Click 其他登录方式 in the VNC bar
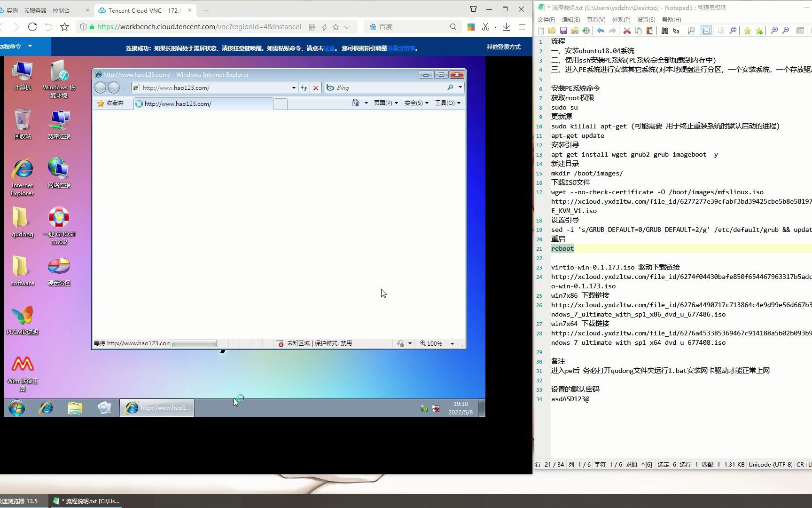 click(503, 47)
